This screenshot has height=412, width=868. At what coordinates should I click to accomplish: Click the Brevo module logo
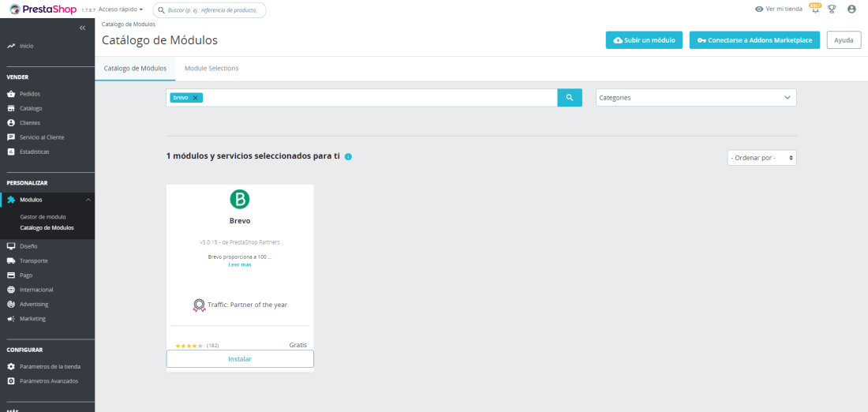(240, 199)
